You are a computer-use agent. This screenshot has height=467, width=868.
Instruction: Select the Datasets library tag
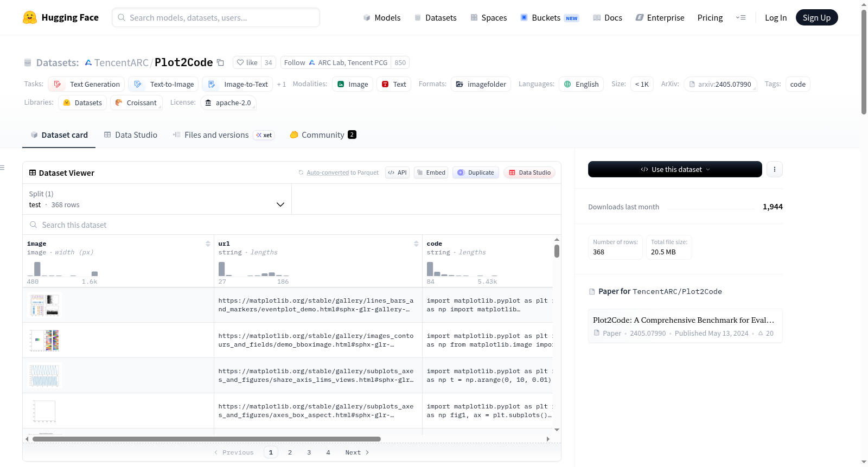[82, 103]
